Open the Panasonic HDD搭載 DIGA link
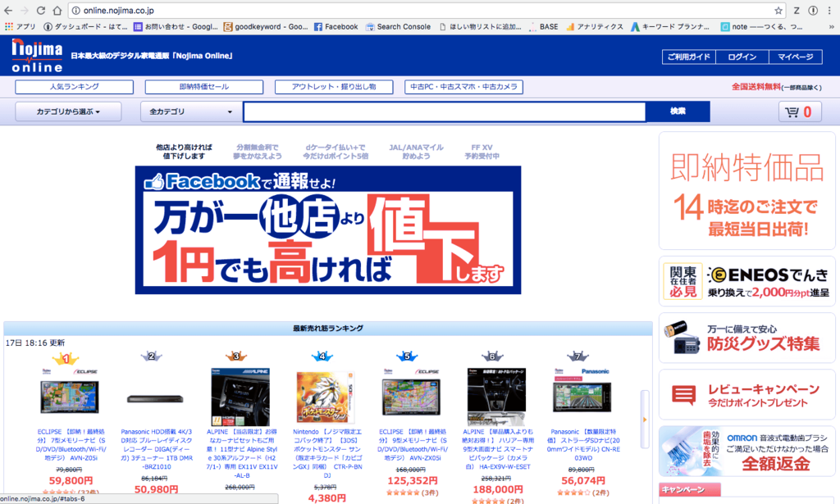This screenshot has width=840, height=504. (157, 449)
